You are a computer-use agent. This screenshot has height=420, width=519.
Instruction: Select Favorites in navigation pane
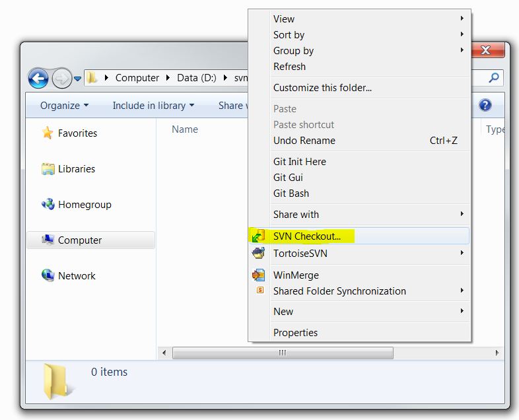[x=77, y=133]
